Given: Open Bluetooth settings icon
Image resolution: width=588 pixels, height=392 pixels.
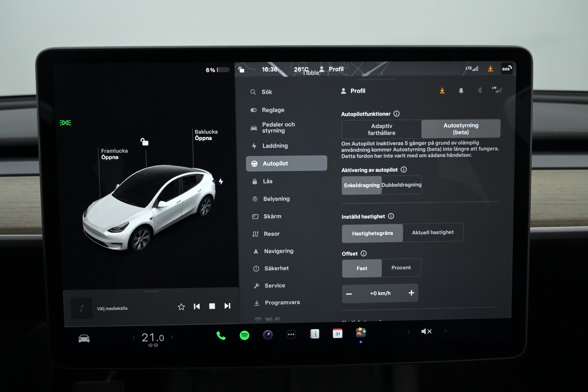Looking at the screenshot, I should pos(480,90).
